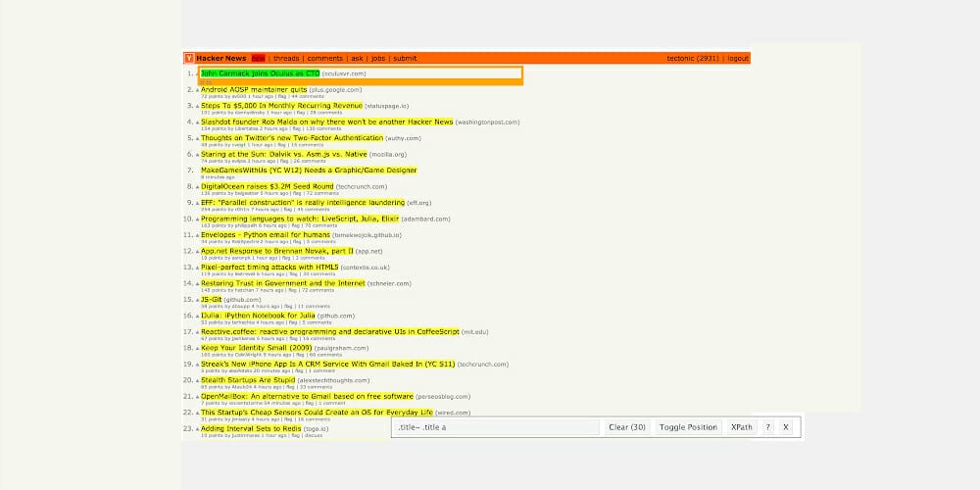Click the (wired.com) domain text
The height and width of the screenshot is (490, 980).
pos(453,413)
